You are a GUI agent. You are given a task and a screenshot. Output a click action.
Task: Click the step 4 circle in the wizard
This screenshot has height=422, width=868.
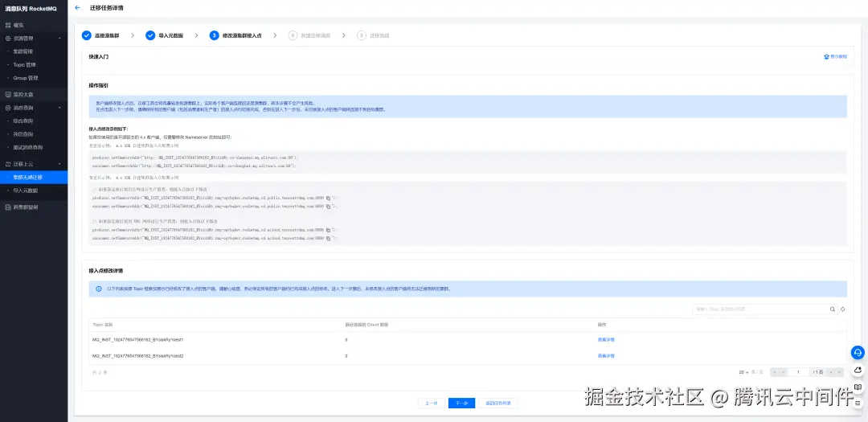pyautogui.click(x=293, y=35)
